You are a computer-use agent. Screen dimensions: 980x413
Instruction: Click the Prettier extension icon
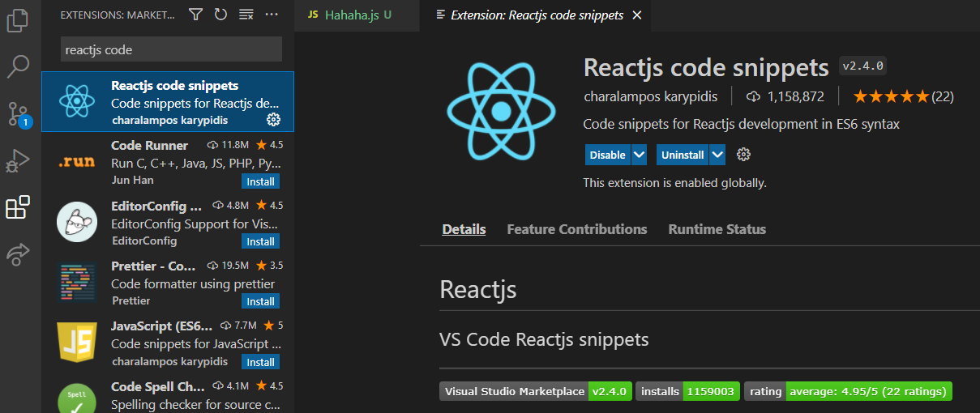[77, 282]
